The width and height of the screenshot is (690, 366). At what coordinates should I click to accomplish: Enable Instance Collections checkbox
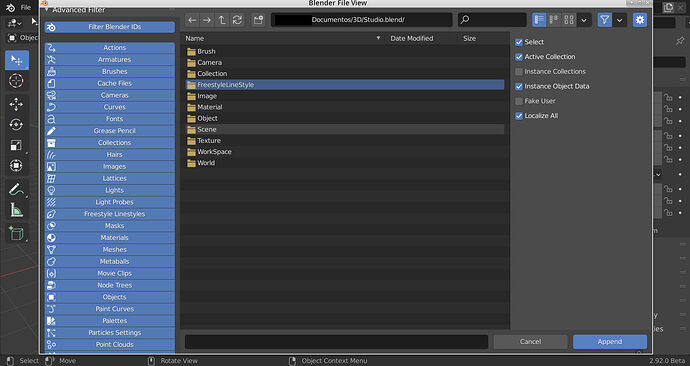519,72
